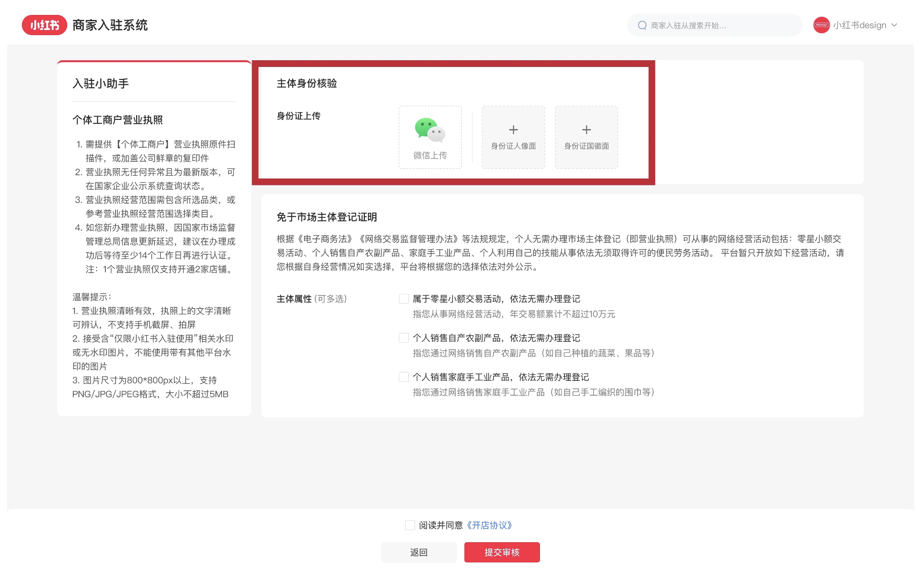Image resolution: width=924 pixels, height=573 pixels.
Task: Click the 主体身份核验 section heading
Action: (307, 84)
